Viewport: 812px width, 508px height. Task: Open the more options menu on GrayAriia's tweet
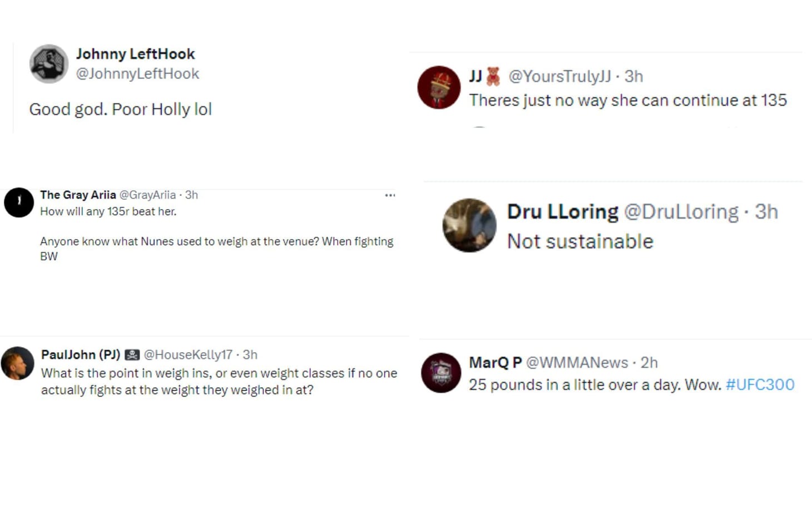(390, 194)
